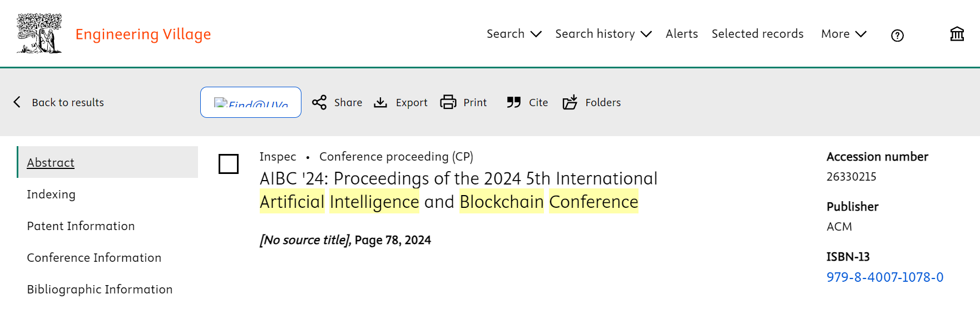Screen dimensions: 980x309
Task: Click the Engineering Village brand text
Action: [x=143, y=34]
